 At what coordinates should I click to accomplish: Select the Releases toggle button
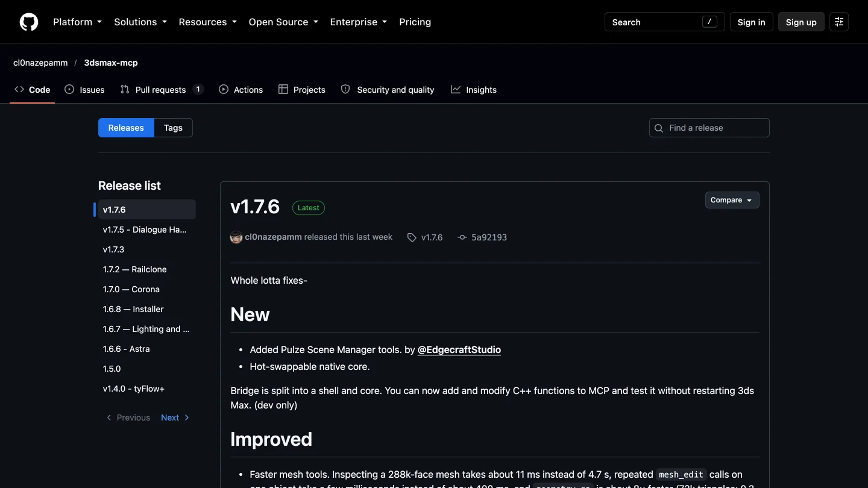point(126,128)
